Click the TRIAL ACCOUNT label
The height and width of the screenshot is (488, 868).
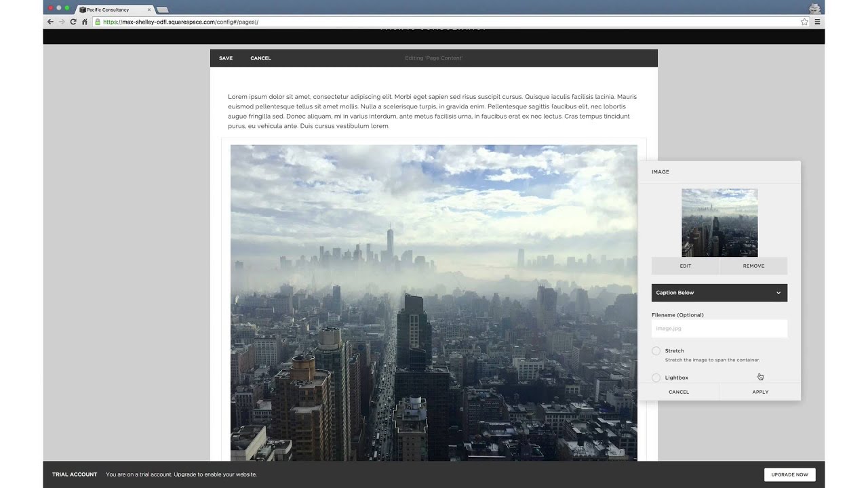[75, 474]
